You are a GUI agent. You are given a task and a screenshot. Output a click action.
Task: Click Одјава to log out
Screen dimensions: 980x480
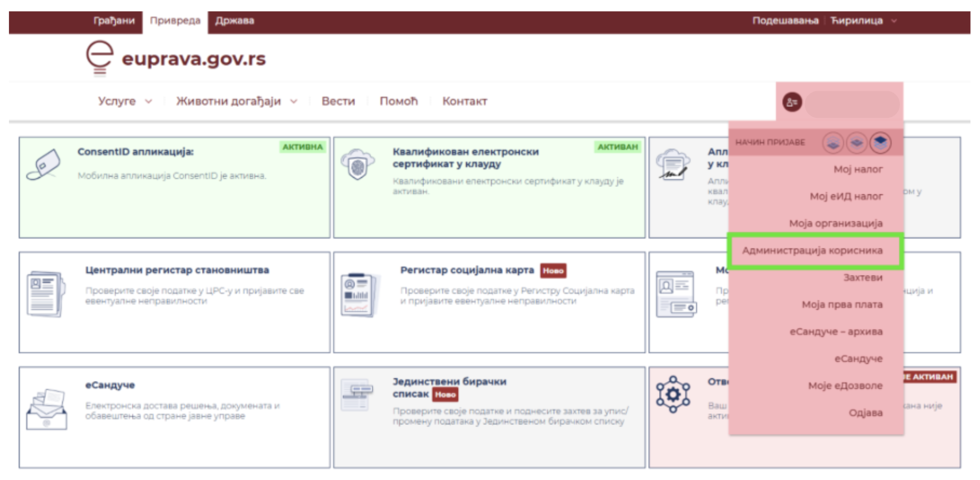865,412
